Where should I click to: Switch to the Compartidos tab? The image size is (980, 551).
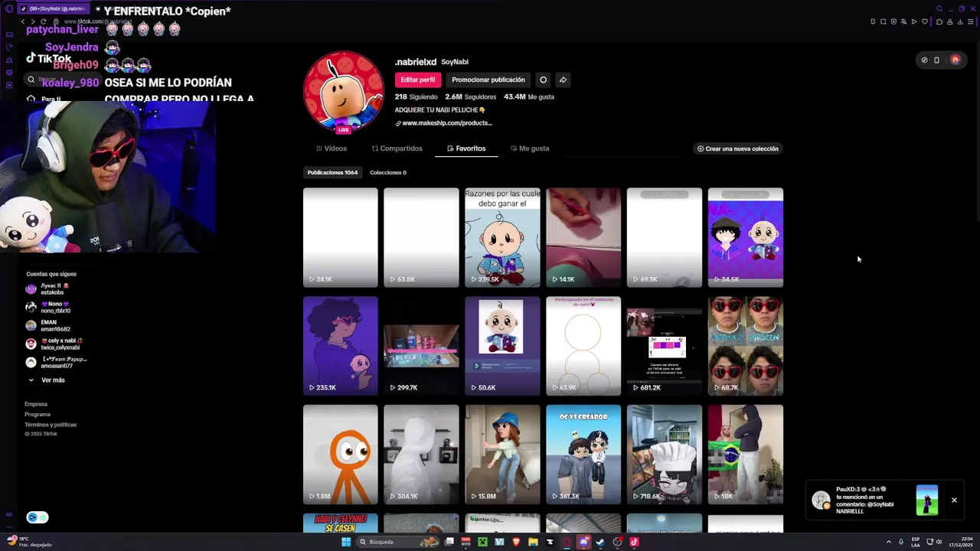point(397,148)
